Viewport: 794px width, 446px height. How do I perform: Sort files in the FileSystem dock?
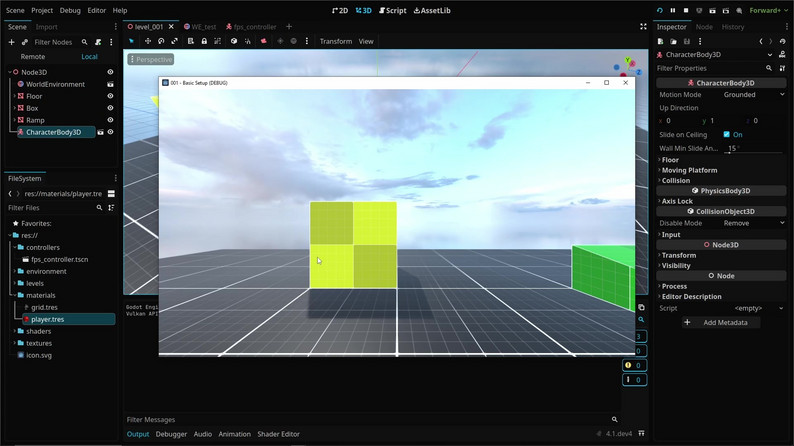click(111, 208)
